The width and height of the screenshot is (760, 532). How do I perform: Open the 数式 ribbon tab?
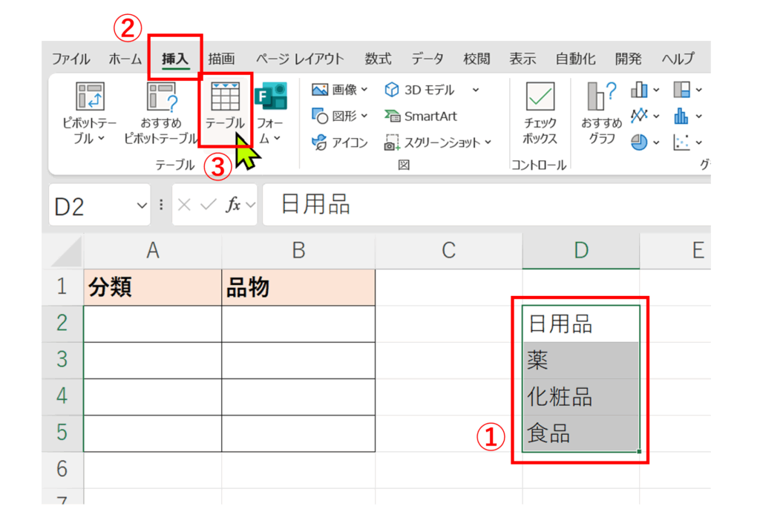(x=378, y=59)
